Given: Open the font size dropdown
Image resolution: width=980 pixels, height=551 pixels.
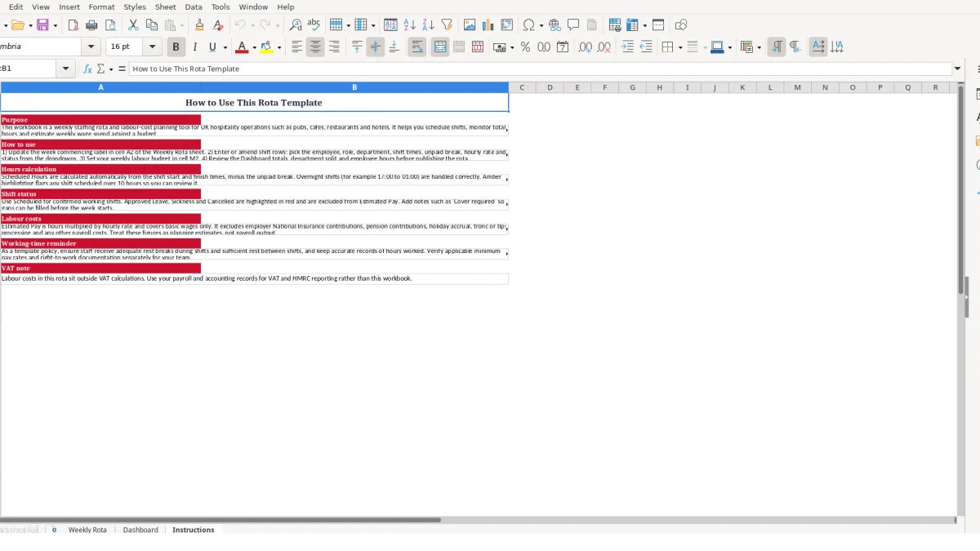Looking at the screenshot, I should (152, 47).
